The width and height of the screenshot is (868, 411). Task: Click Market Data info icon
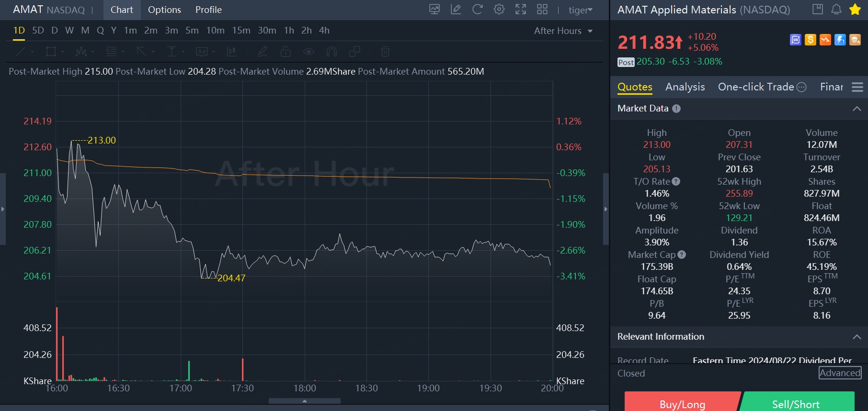676,109
